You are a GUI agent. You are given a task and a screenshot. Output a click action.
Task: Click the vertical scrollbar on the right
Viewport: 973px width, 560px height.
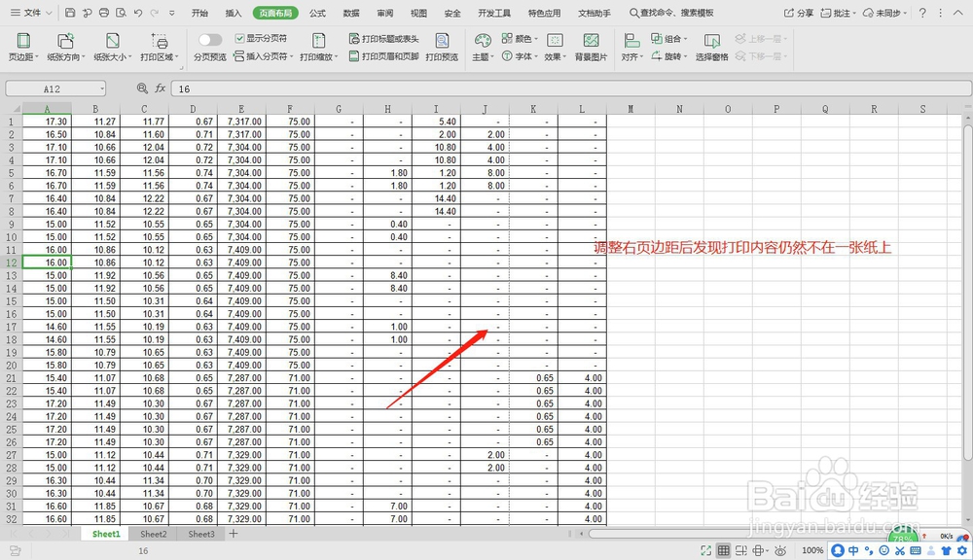click(967, 292)
